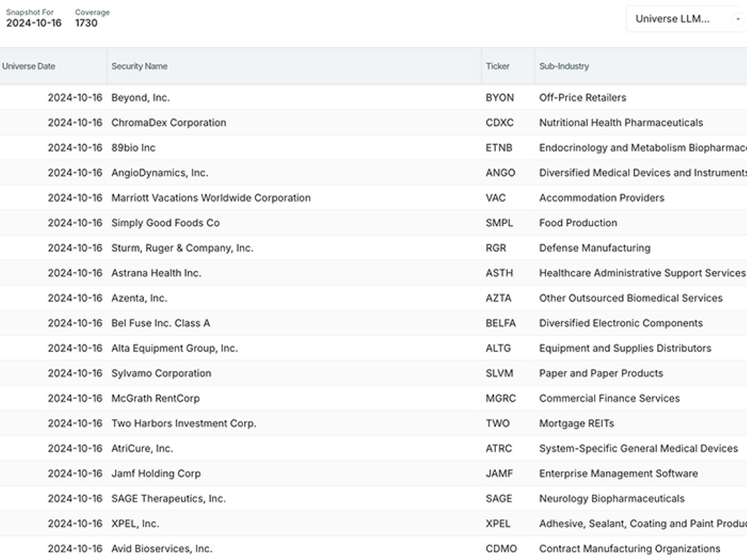Select Astrana Health Inc. name
747x560 pixels.
point(156,273)
